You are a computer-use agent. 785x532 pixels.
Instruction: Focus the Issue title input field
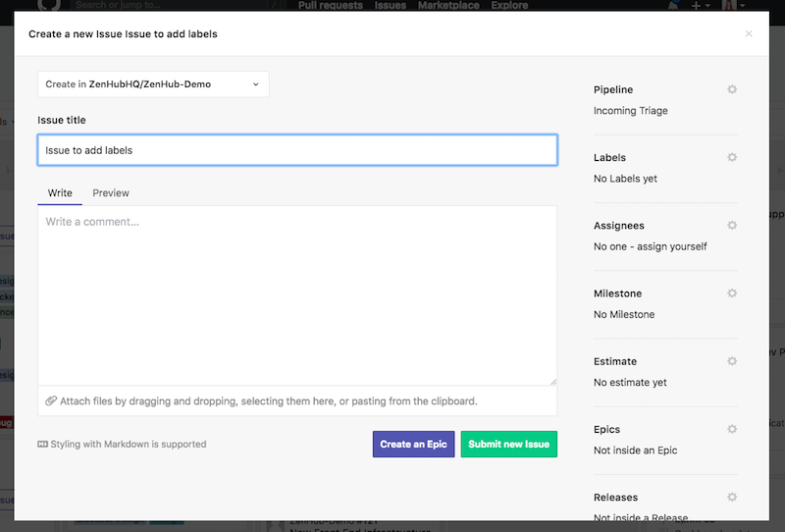click(297, 150)
